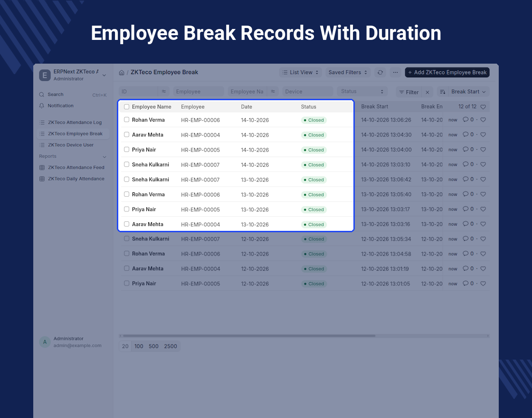Click the Device filter input field

[307, 92]
